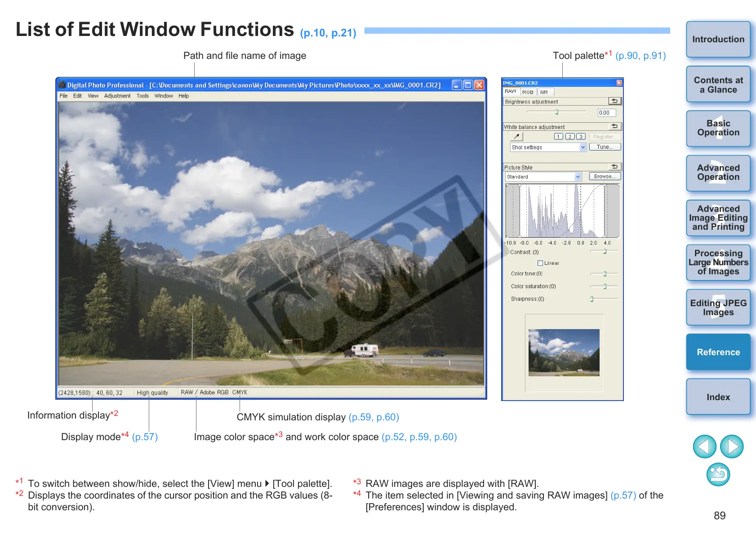756x535 pixels.
Task: Open Processing Large Numbers of Images chapter
Action: coord(718,263)
